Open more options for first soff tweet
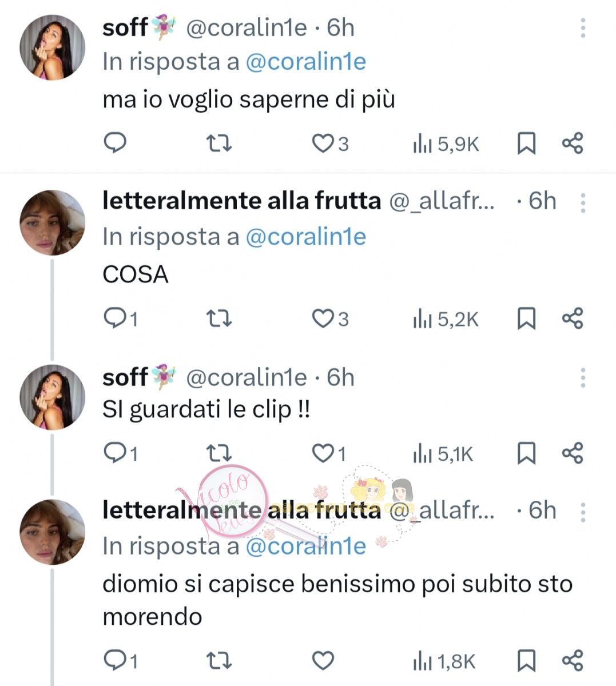This screenshot has height=686, width=616. (583, 27)
